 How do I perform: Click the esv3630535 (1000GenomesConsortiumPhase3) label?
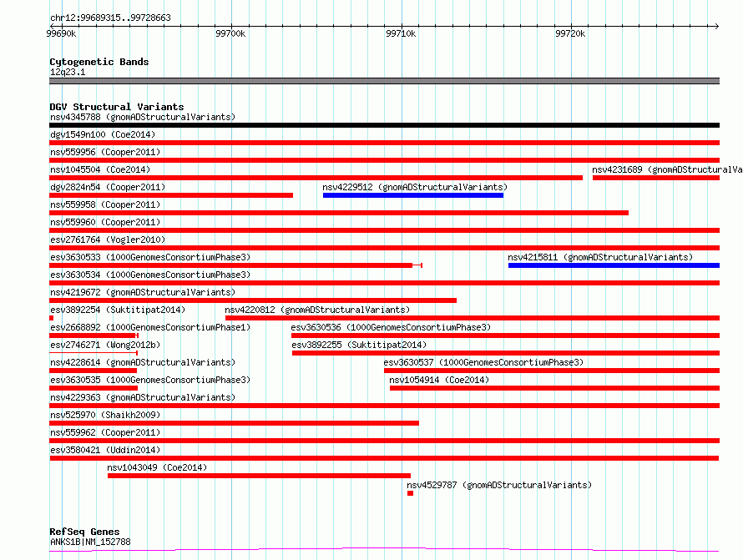point(150,380)
